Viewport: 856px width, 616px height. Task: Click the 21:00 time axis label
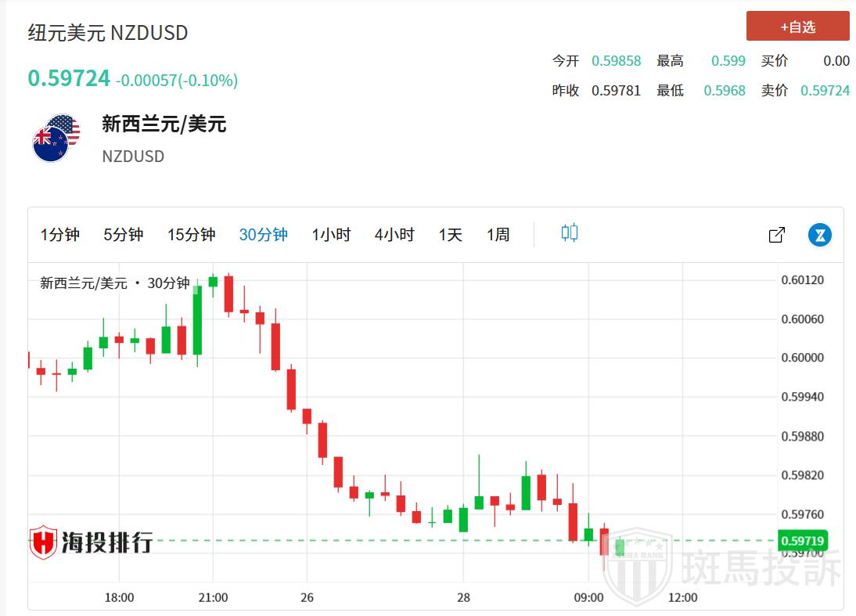pos(213,597)
